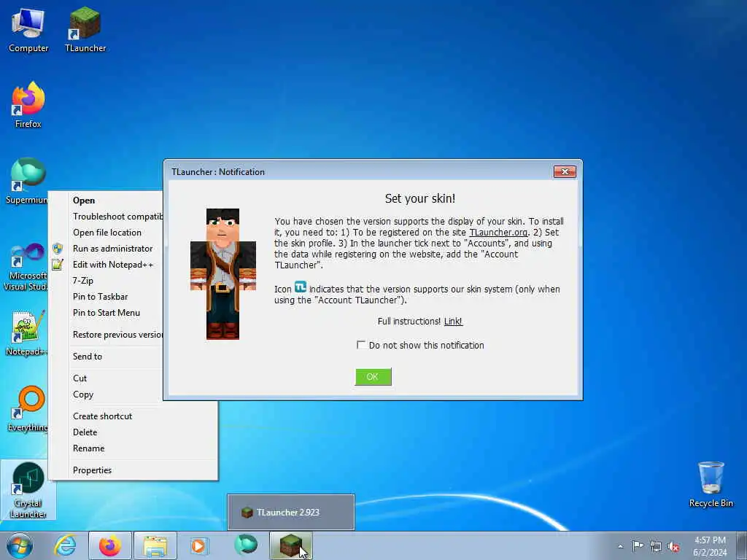Click the green OK button
This screenshot has width=747, height=560.
point(373,377)
